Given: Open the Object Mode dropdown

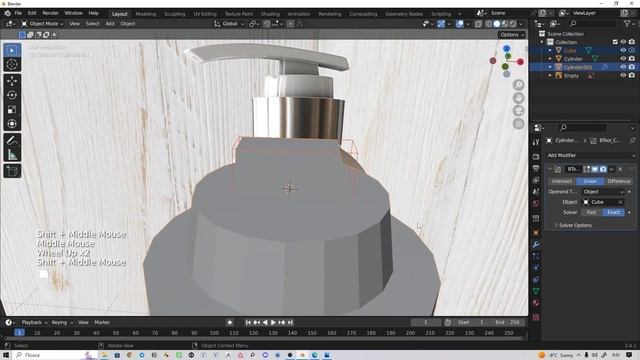Looking at the screenshot, I should pyautogui.click(x=43, y=24).
